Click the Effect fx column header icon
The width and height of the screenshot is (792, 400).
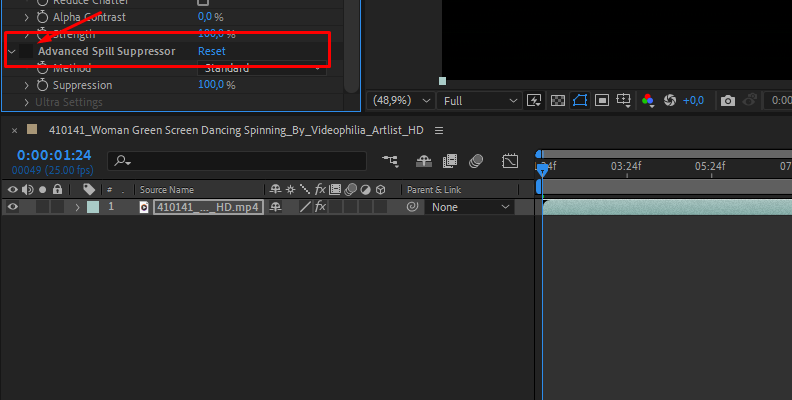(x=320, y=189)
